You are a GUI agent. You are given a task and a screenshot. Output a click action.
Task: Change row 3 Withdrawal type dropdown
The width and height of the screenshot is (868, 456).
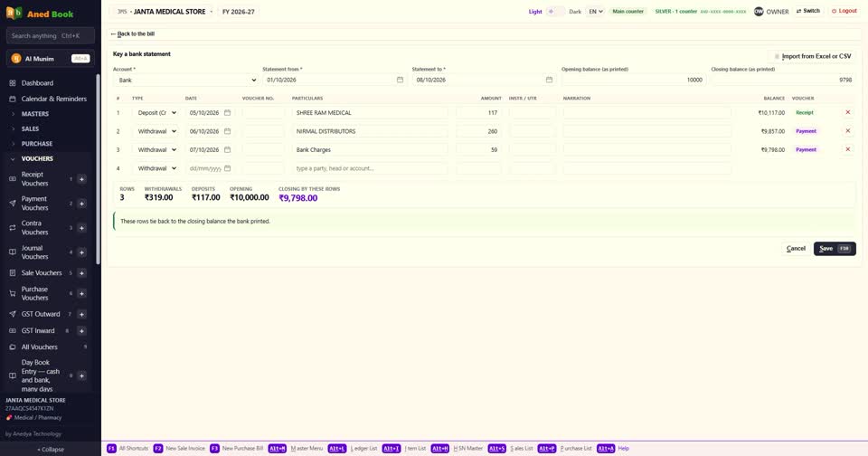pyautogui.click(x=156, y=149)
